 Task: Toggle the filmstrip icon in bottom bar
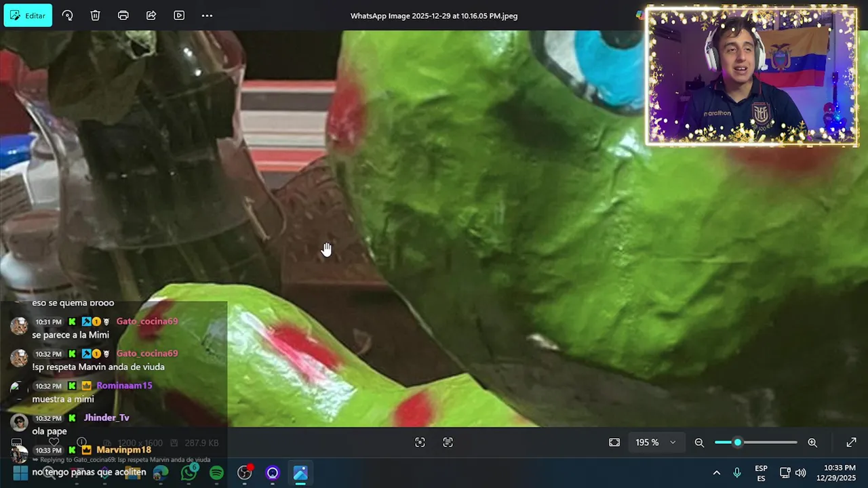pyautogui.click(x=16, y=443)
